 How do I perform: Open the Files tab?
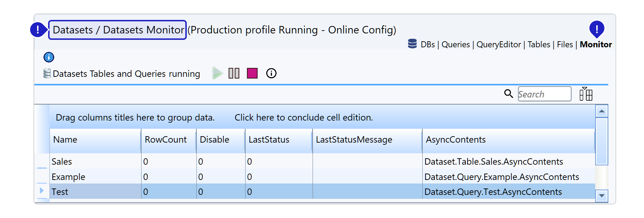[x=565, y=44]
